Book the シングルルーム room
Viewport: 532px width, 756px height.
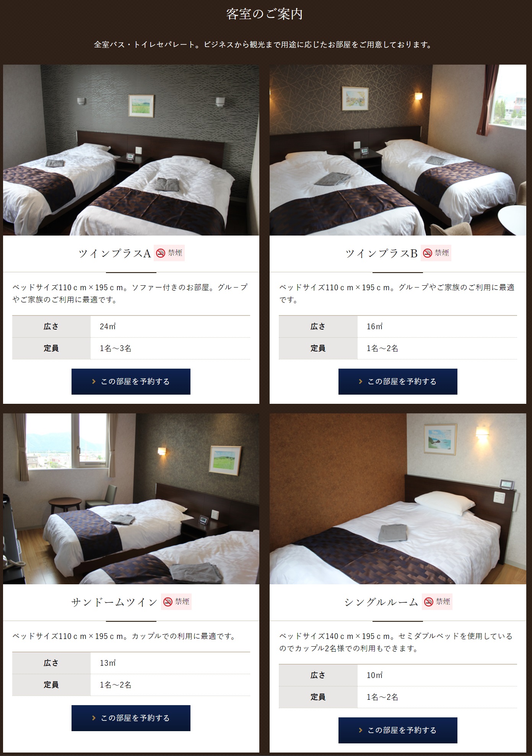coord(398,730)
